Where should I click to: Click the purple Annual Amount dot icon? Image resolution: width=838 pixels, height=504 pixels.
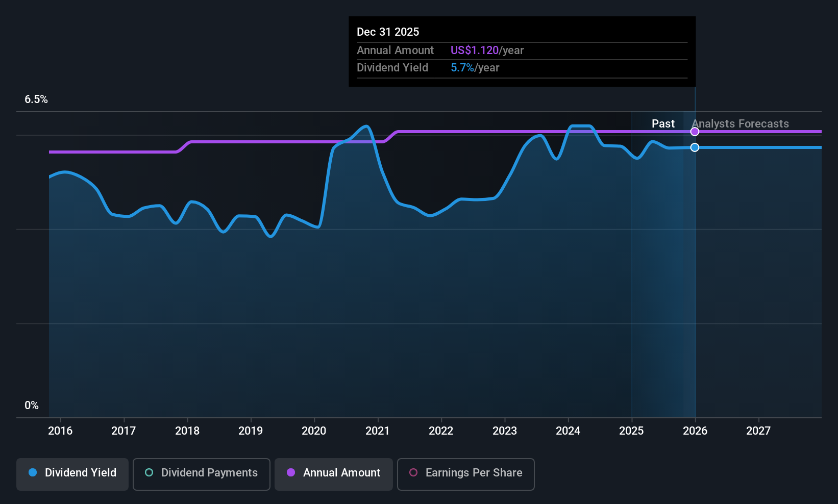pos(290,473)
